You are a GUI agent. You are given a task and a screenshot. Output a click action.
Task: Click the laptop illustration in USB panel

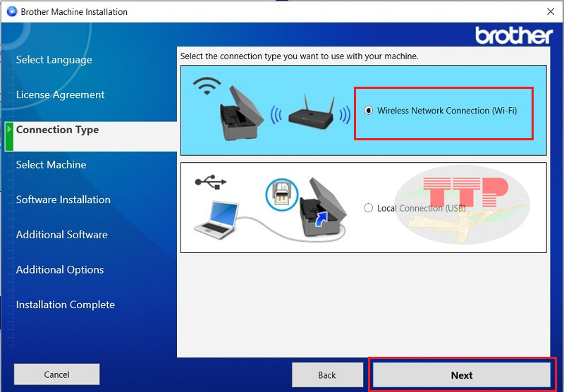pyautogui.click(x=216, y=220)
